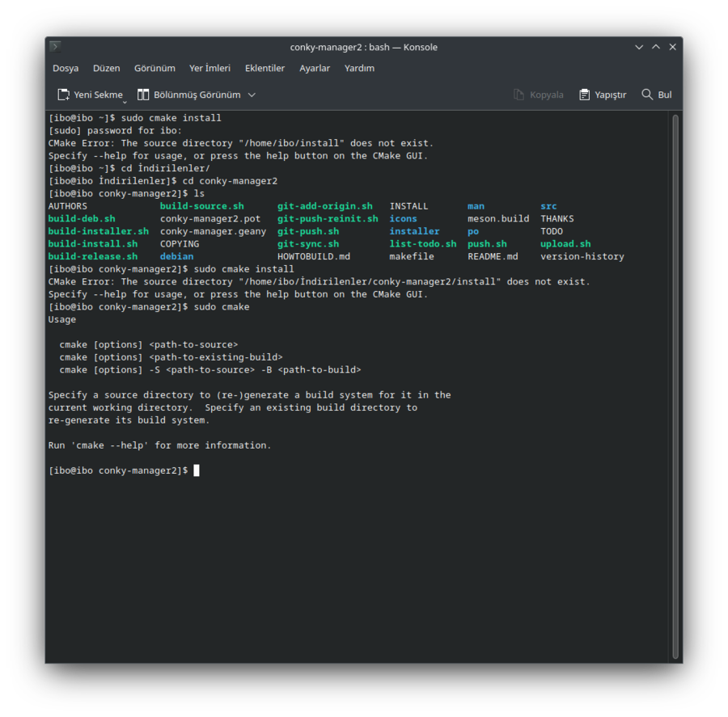This screenshot has height=717, width=728.
Task: Open the Yer İmleri menu
Action: click(210, 68)
